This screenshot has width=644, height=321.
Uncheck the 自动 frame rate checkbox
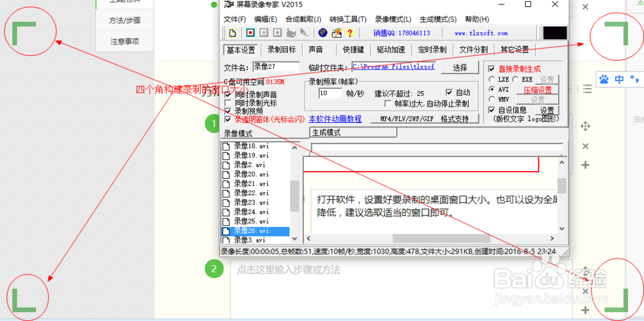point(449,93)
